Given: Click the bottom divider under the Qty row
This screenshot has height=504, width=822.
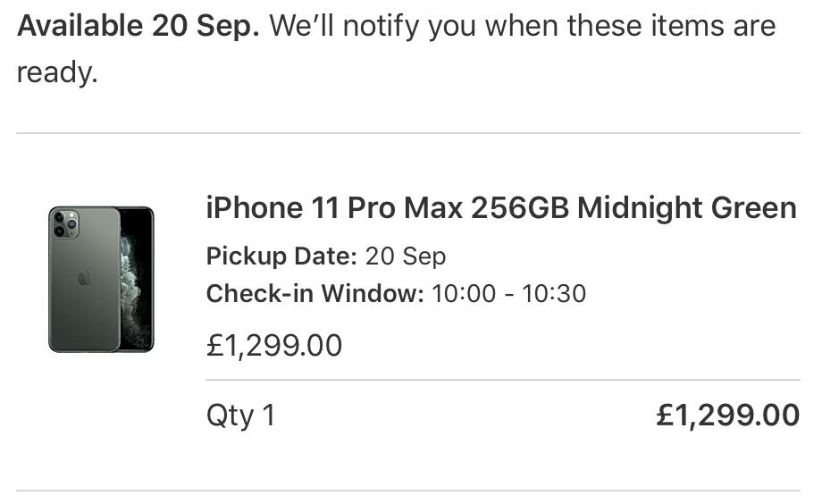Looking at the screenshot, I should [408, 491].
